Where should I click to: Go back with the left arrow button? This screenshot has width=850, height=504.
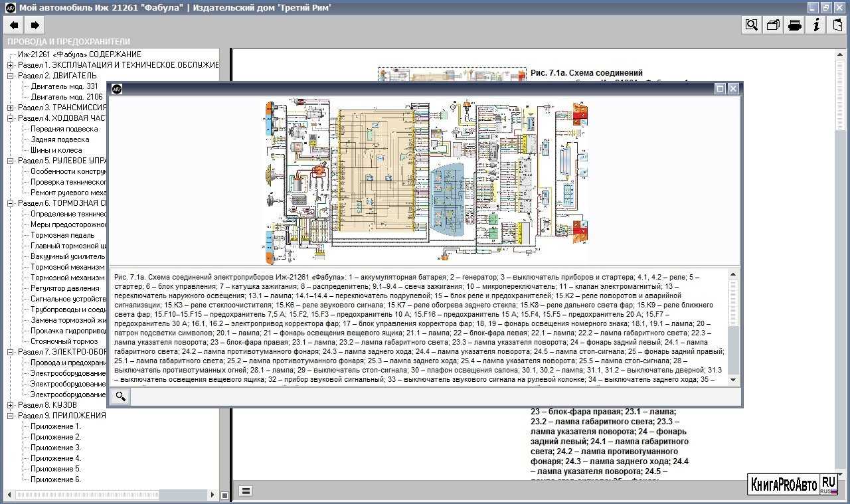(13, 25)
